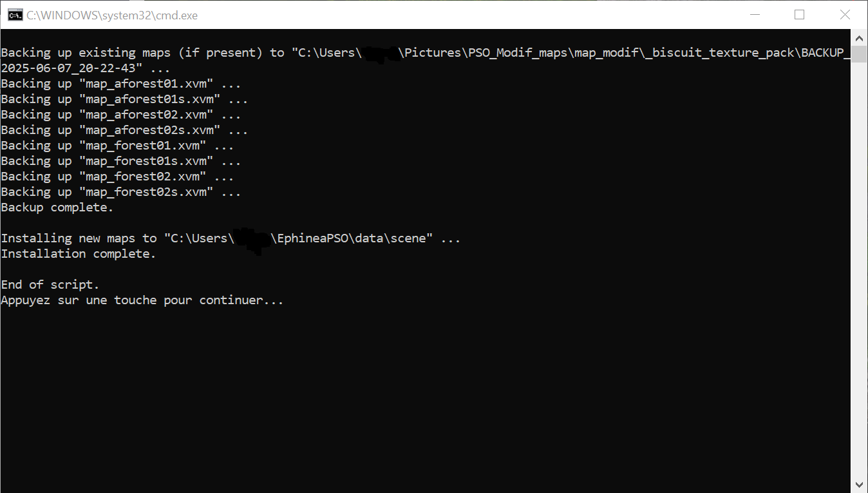This screenshot has height=493, width=868.
Task: Click the "map_aforest01s.xvm" backup line
Action: point(124,99)
